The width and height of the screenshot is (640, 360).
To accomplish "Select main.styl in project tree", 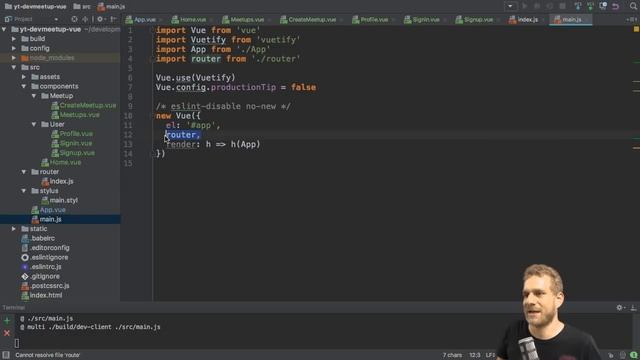I will [59, 200].
